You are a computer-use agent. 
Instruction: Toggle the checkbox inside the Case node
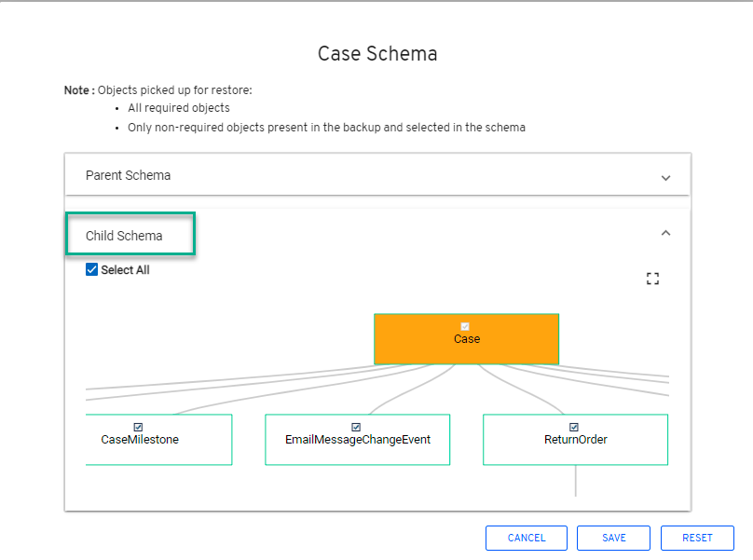tap(465, 326)
